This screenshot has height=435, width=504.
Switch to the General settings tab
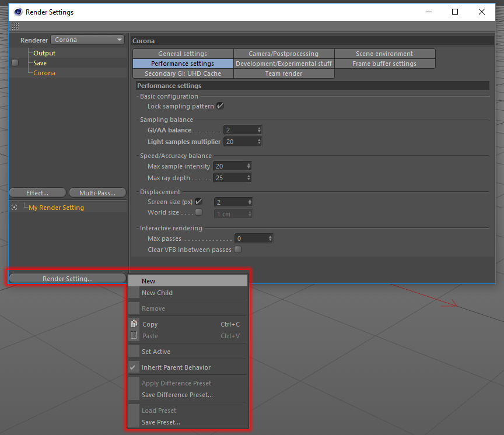pos(183,54)
